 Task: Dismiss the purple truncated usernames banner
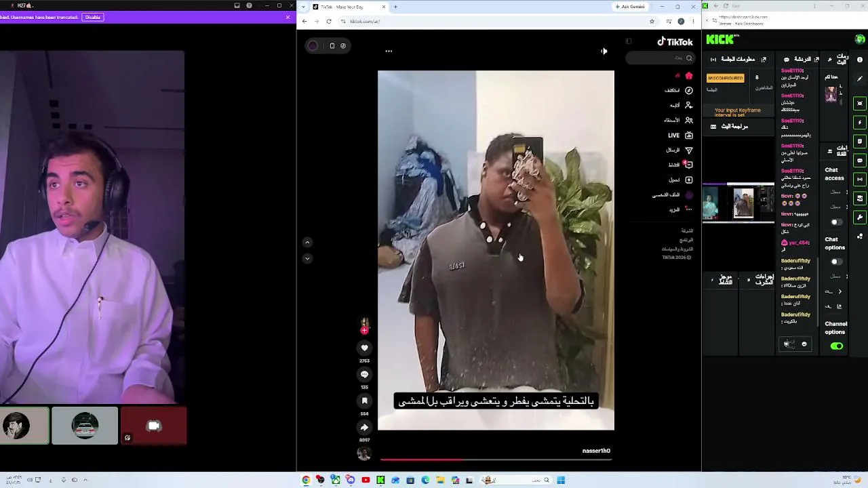click(288, 17)
